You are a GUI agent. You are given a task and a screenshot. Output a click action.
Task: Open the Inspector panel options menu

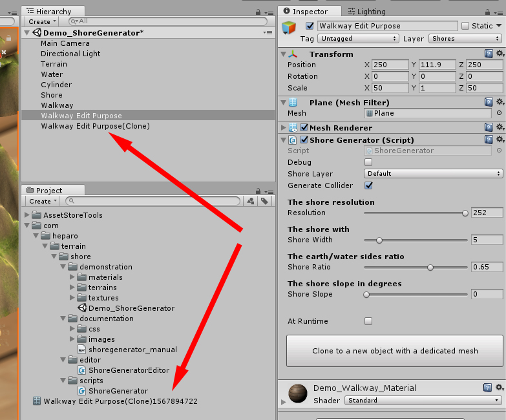click(x=498, y=13)
